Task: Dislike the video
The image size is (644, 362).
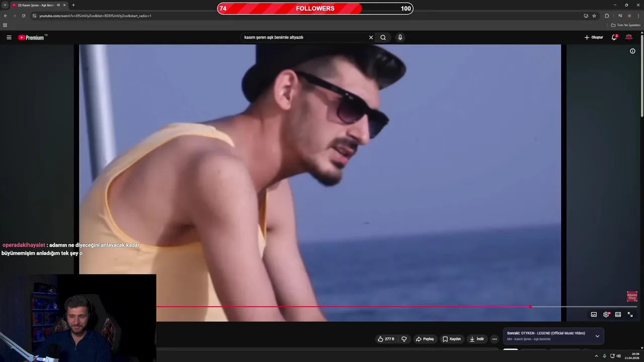Action: [x=404, y=339]
